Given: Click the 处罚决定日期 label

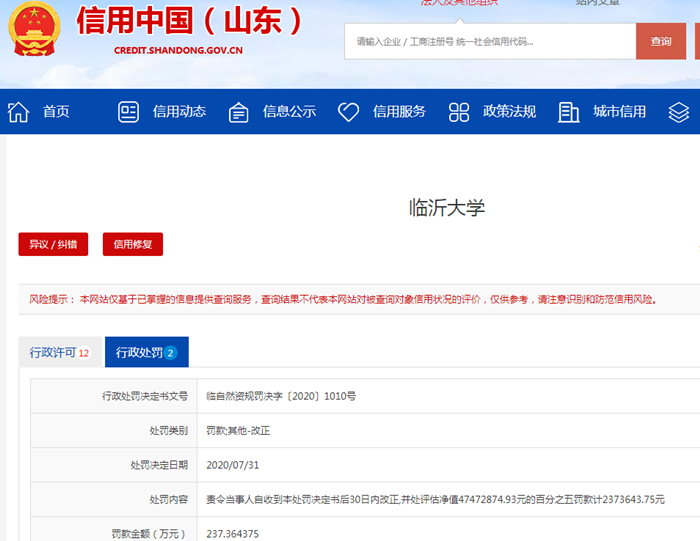Looking at the screenshot, I should click(159, 465).
